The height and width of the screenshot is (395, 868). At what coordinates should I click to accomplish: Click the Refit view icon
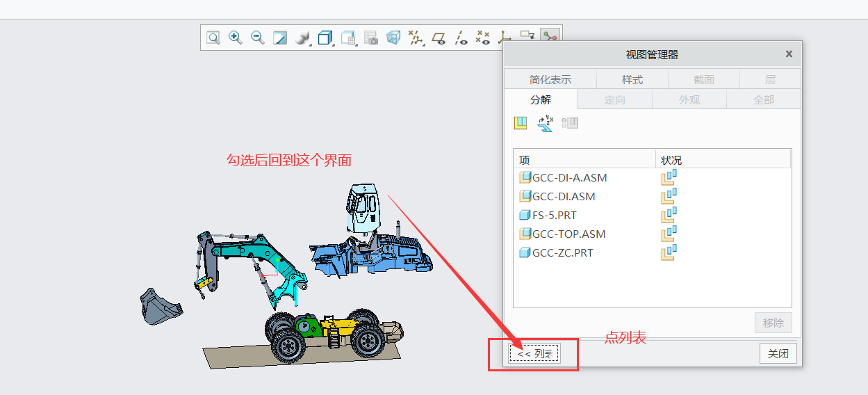click(x=213, y=38)
